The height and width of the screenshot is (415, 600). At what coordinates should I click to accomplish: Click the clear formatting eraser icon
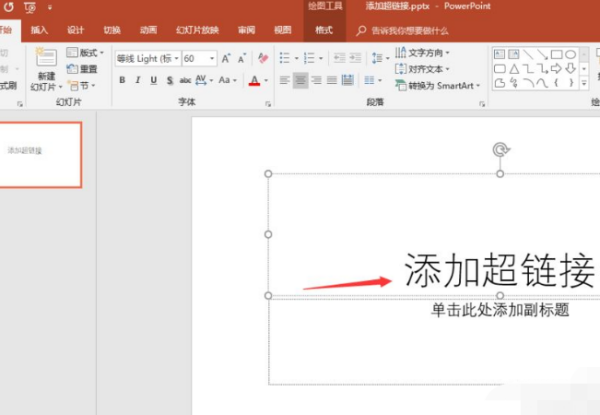[x=263, y=58]
